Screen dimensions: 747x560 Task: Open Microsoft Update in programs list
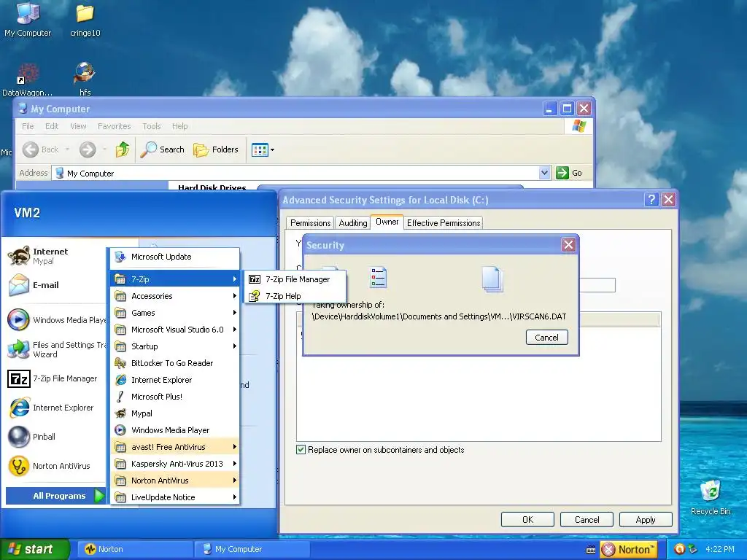point(175,257)
